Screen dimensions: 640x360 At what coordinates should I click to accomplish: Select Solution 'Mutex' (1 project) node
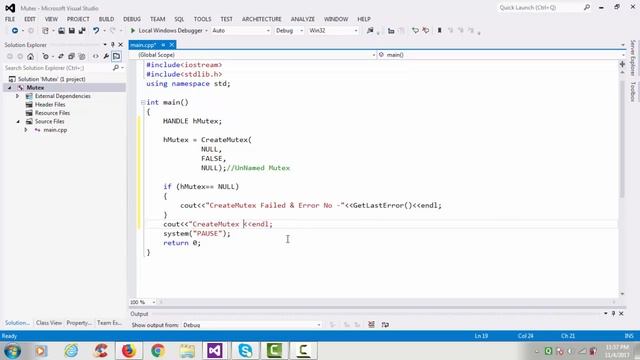point(51,79)
